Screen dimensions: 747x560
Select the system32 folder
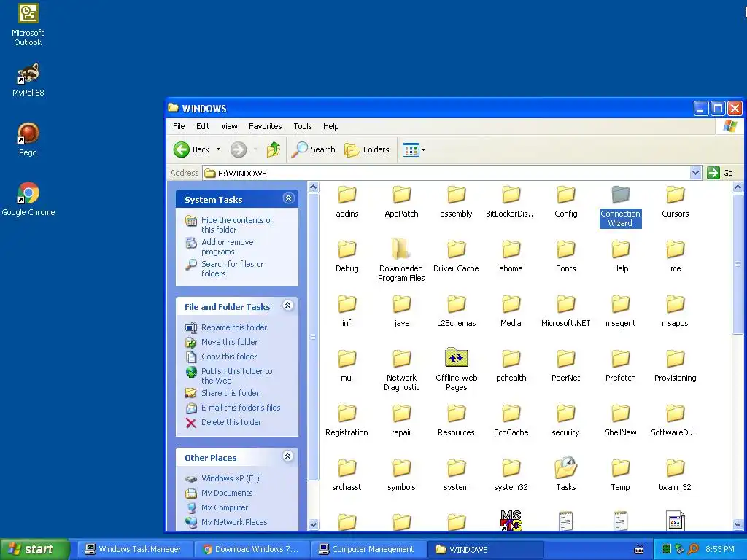tap(511, 475)
